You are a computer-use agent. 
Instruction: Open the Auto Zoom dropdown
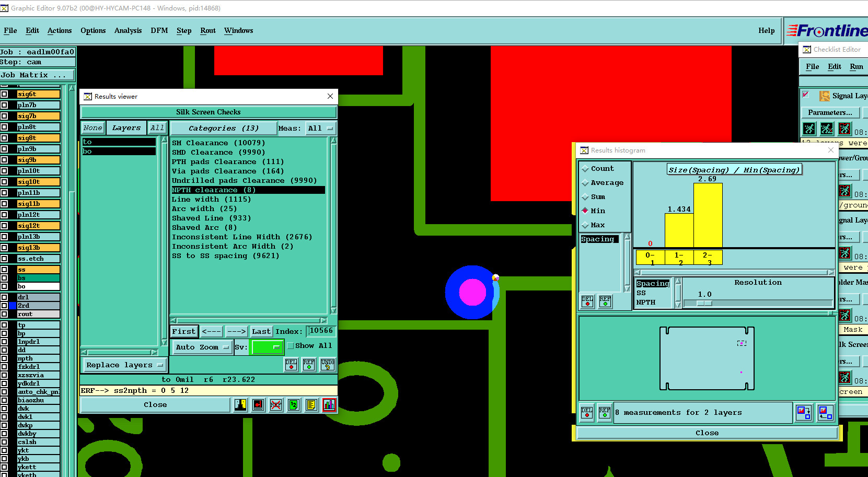pos(203,347)
